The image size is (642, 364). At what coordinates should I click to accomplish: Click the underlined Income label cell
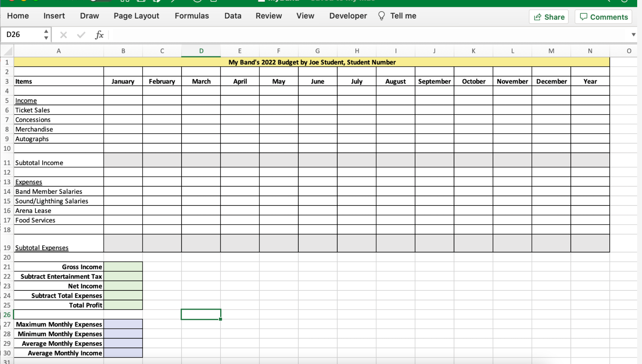point(59,101)
